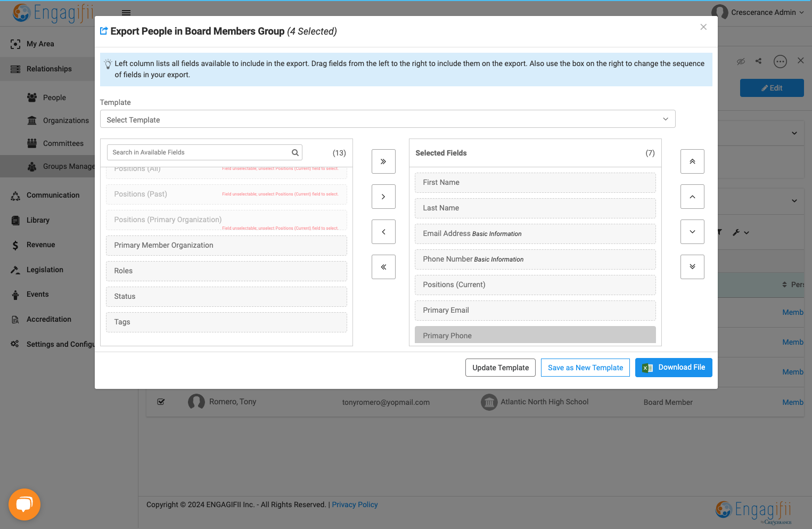Open the Privacy Policy link

coord(355,504)
